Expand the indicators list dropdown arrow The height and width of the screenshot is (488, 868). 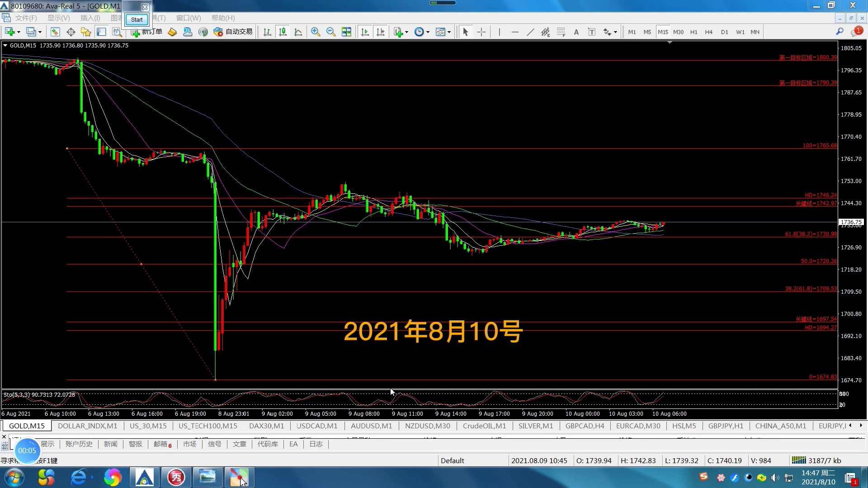[407, 32]
